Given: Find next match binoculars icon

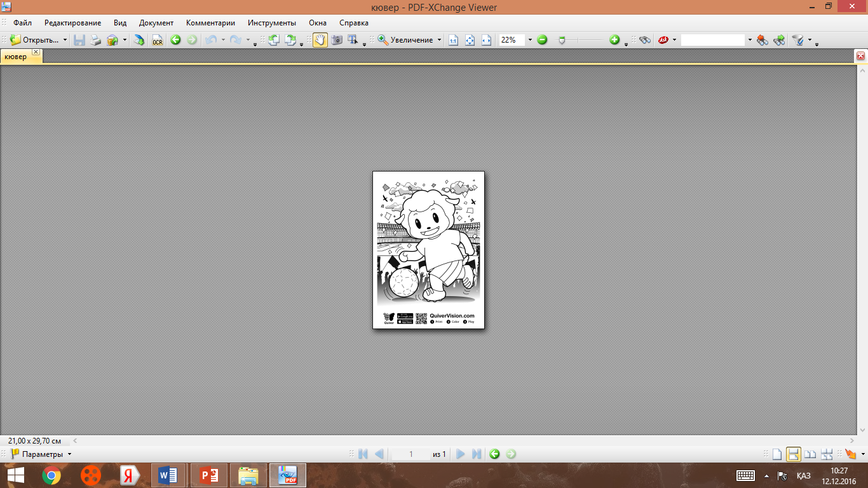Looking at the screenshot, I should [x=779, y=40].
